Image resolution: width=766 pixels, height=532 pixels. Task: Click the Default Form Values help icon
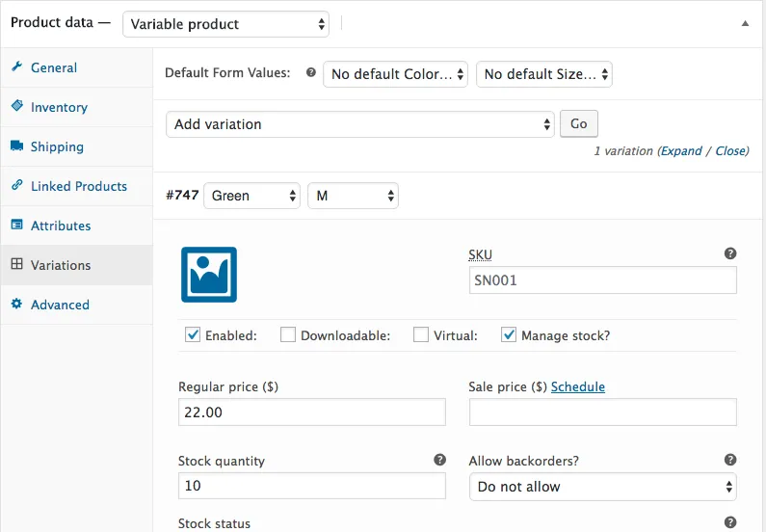(x=310, y=72)
